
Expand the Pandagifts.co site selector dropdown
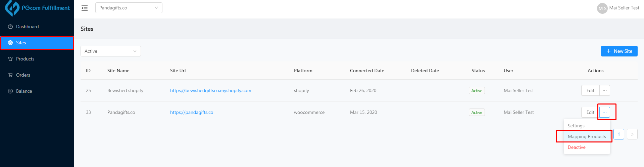129,8
